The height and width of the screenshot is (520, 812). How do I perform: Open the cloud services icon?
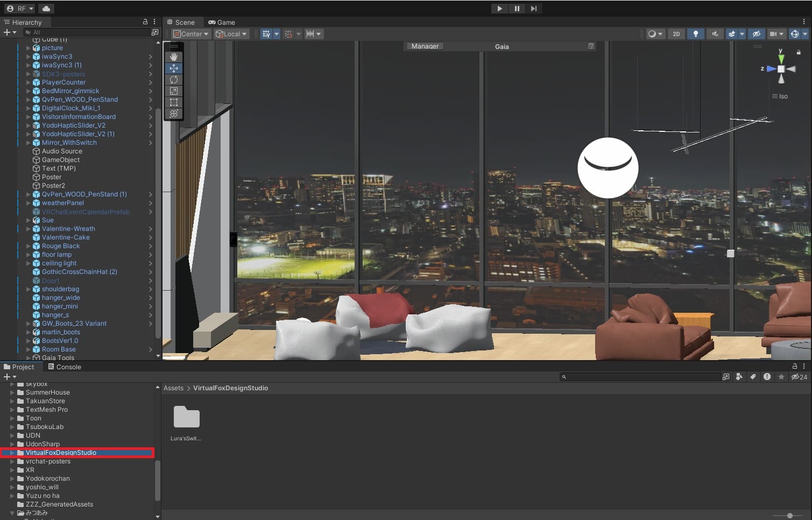[46, 9]
